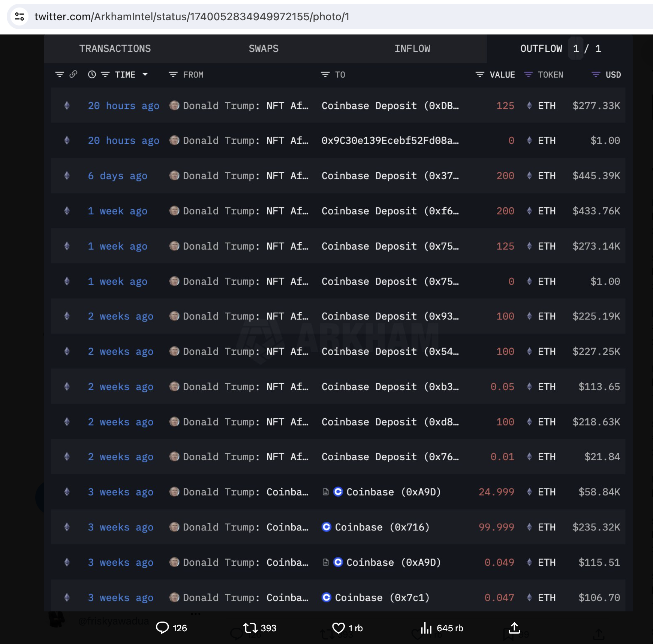Expand the TIME sort dropdown arrow
Image resolution: width=653 pixels, height=644 pixels.
tap(145, 74)
